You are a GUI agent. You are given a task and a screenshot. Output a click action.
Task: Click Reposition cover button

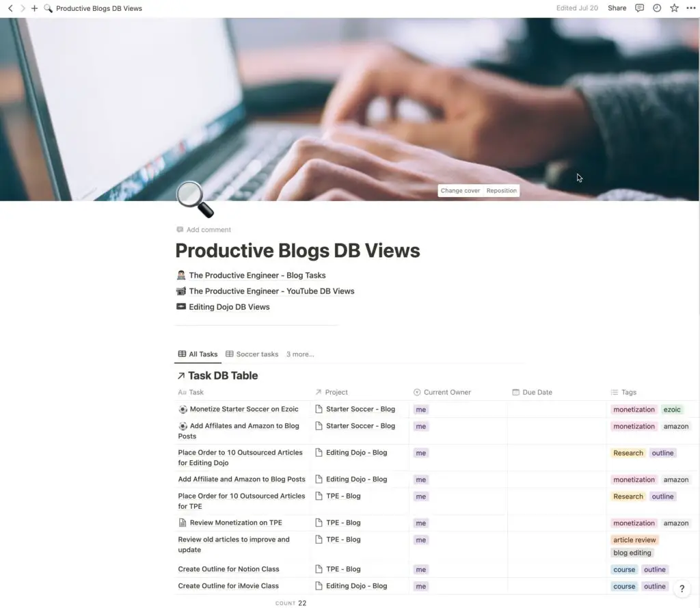pyautogui.click(x=501, y=191)
